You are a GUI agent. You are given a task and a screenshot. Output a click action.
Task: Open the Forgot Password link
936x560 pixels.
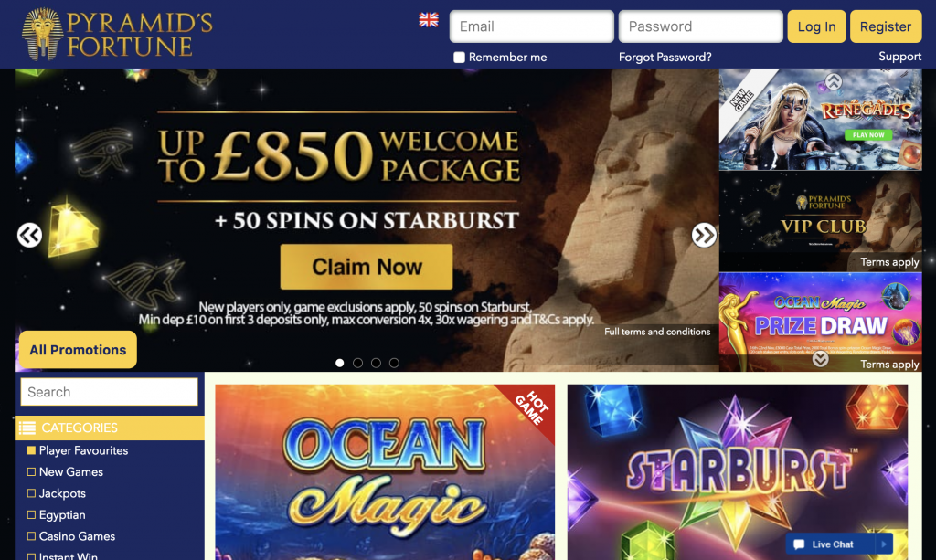665,58
